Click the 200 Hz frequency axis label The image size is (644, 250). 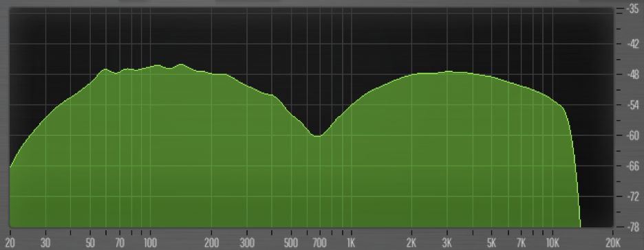pos(211,242)
